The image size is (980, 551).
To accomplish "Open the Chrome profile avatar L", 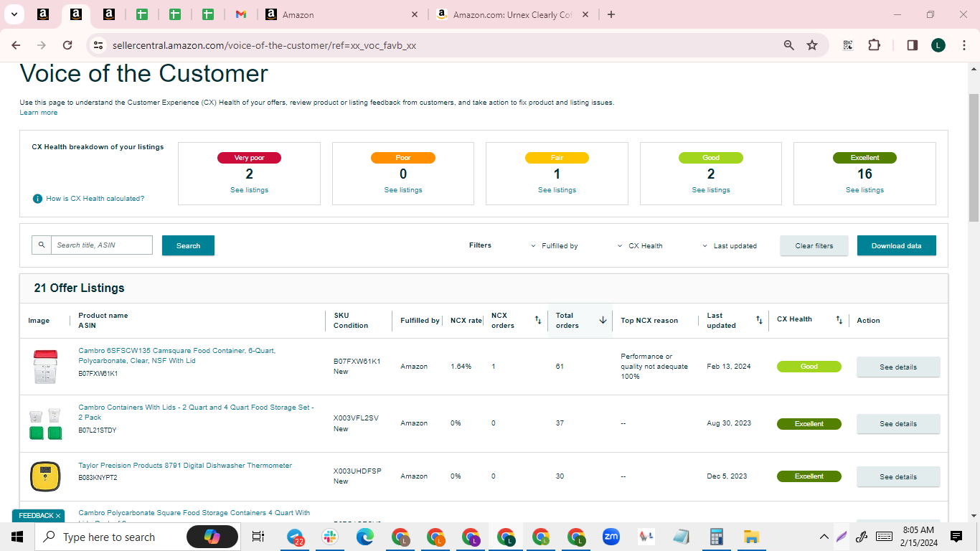I will (938, 45).
